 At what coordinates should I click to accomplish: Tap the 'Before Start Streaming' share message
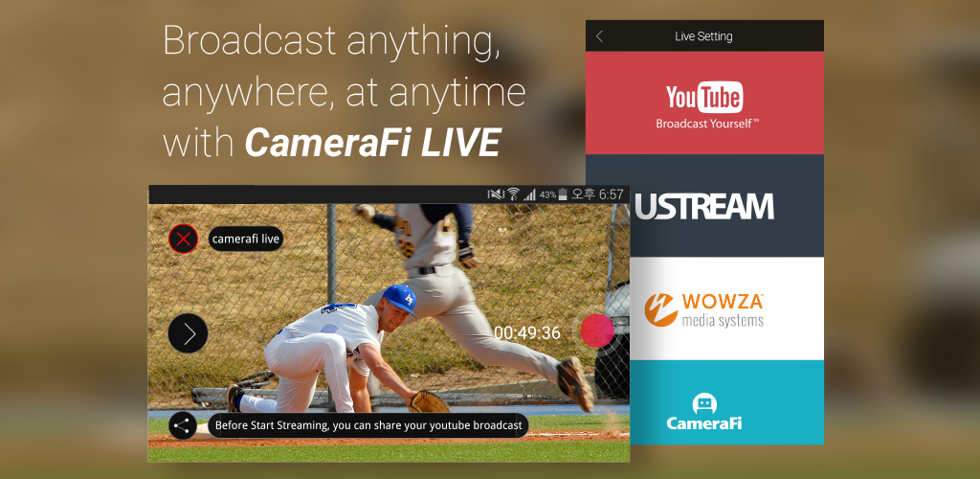(x=368, y=425)
